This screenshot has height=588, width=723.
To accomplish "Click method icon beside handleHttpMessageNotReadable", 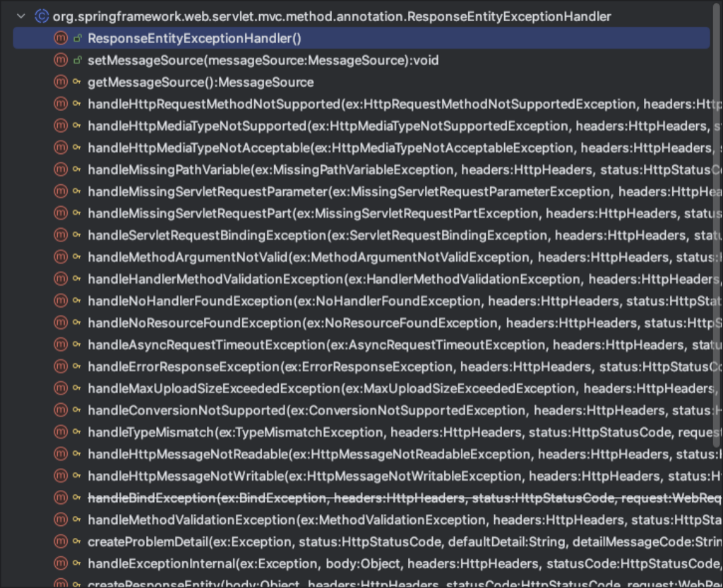I will [x=61, y=454].
